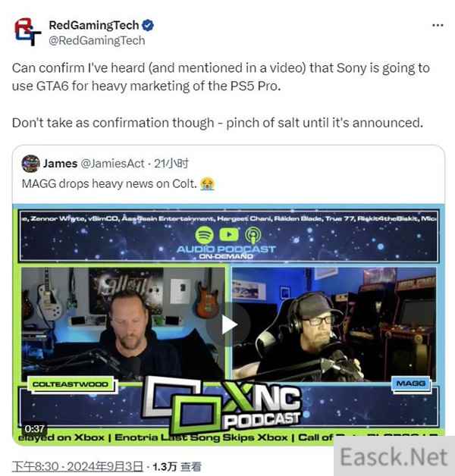The image size is (455, 476).
Task: Click the Apple Podcasts icon in banner
Action: pos(253,236)
